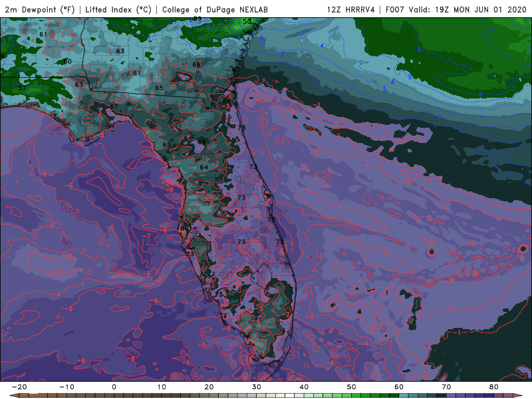Click the 80 label on the color scale
This screenshot has width=532, height=399.
pyautogui.click(x=494, y=387)
